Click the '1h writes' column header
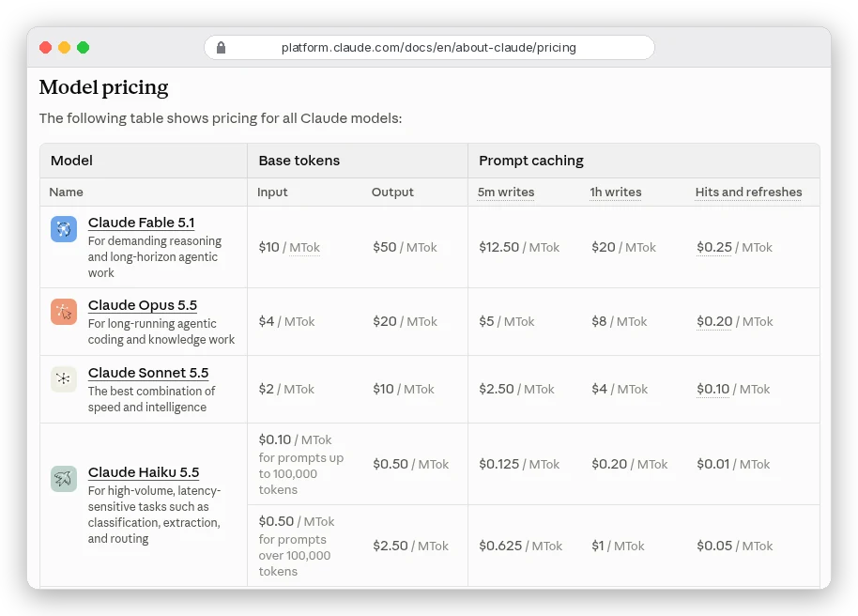858x616 pixels. 616,192
